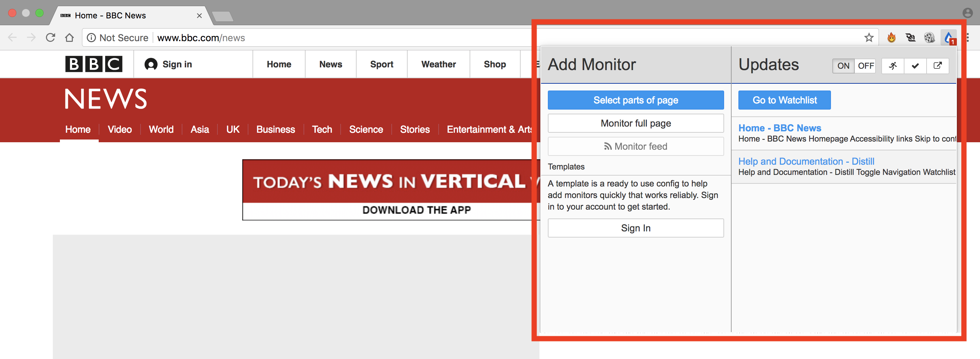Click the NEWS heading logo
Image resolution: width=980 pixels, height=359 pixels.
106,99
